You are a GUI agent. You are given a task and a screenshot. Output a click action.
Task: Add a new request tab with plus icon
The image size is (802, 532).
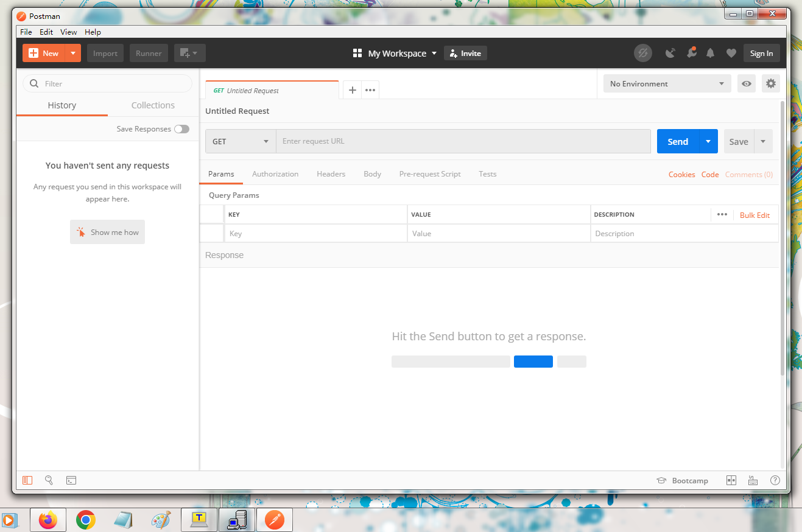(352, 90)
